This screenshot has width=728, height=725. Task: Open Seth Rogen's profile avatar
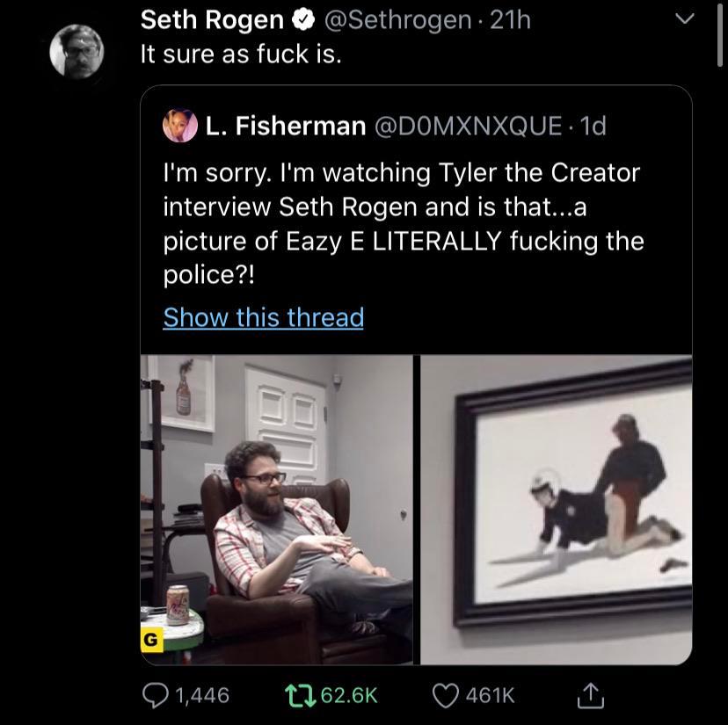click(76, 51)
